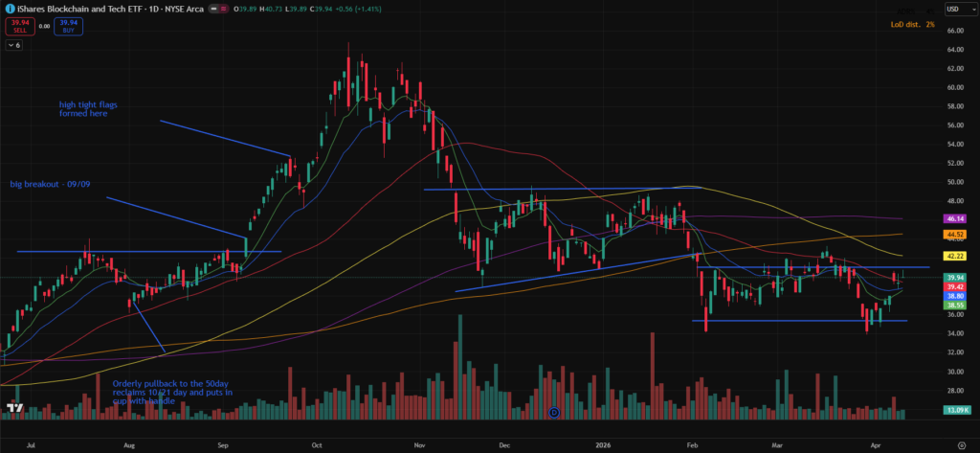Open chart time axis settings gear icon
Viewport: 980px width, 453px height.
[x=960, y=444]
